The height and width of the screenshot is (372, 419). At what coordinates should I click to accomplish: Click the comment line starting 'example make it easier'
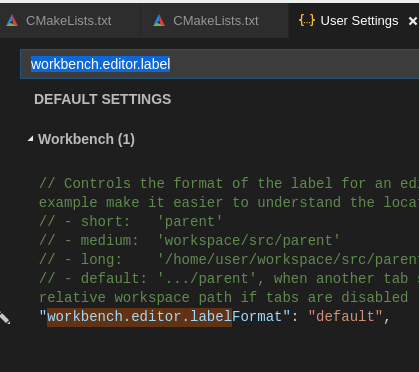point(229,202)
